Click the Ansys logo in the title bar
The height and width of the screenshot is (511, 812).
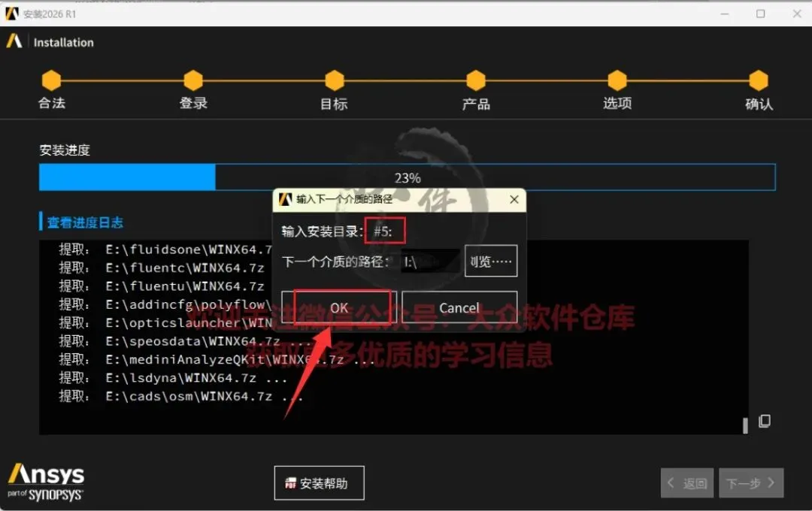coord(12,14)
